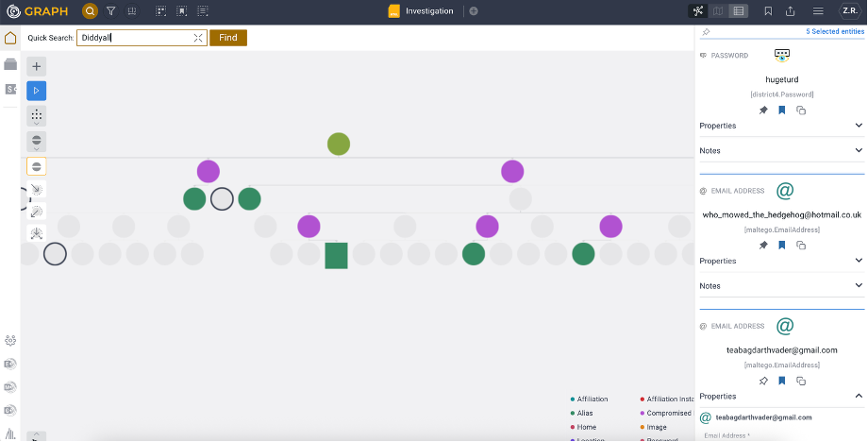The width and height of the screenshot is (868, 442).
Task: Open the layers stack sidebar icon
Action: coord(10,64)
